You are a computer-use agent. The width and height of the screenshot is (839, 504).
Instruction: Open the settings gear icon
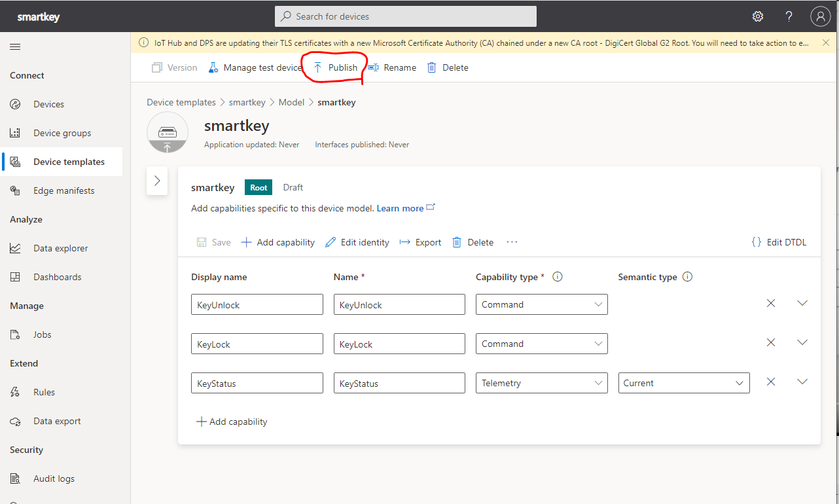(758, 16)
